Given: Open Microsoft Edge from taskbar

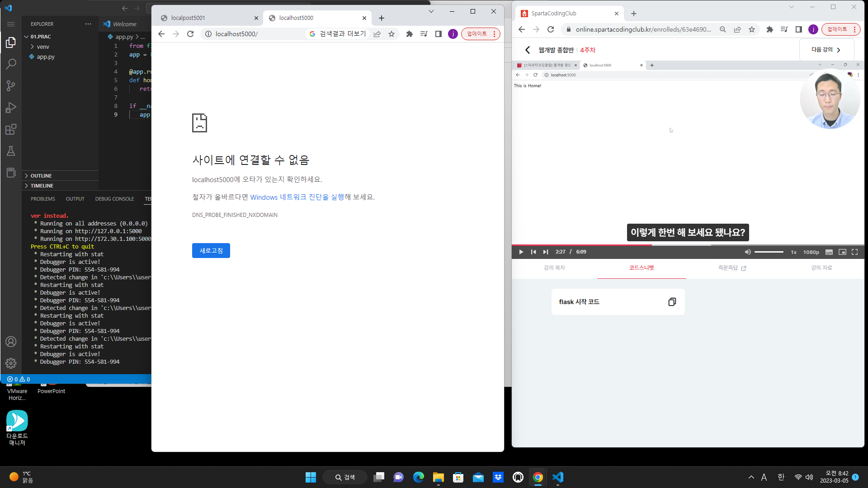Looking at the screenshot, I should tap(418, 477).
